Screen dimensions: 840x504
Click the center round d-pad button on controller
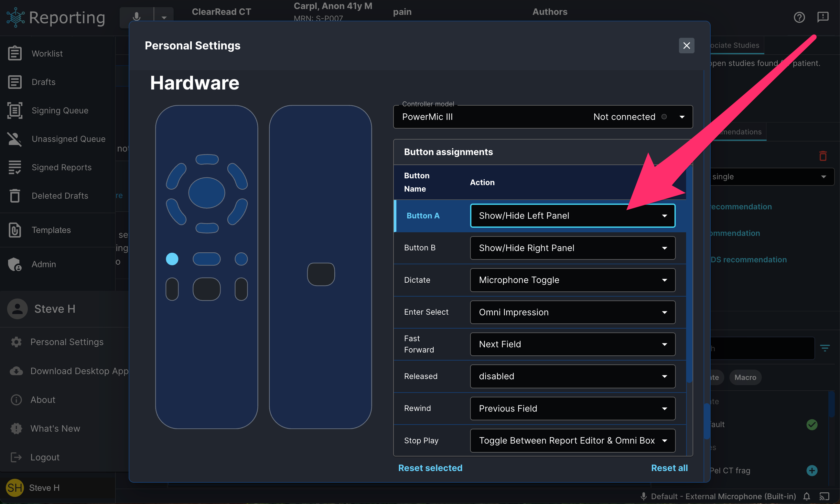(x=207, y=193)
